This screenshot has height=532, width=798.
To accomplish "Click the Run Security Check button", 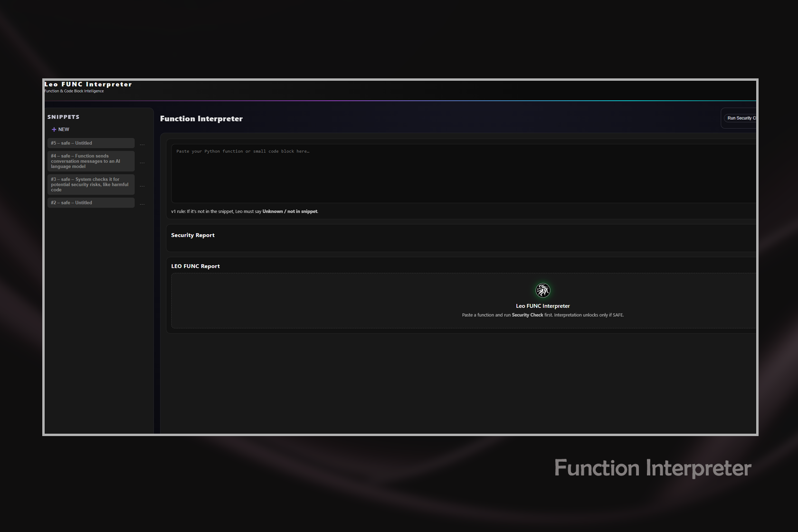I will [741, 118].
